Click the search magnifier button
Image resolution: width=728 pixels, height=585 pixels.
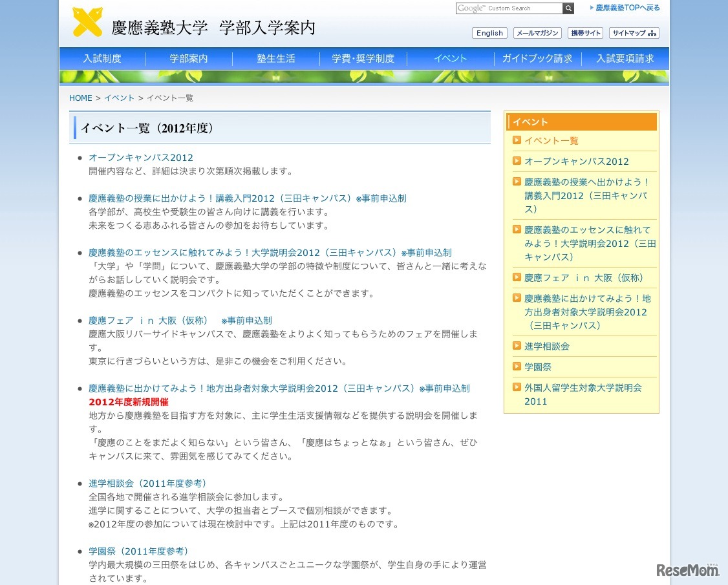[568, 8]
